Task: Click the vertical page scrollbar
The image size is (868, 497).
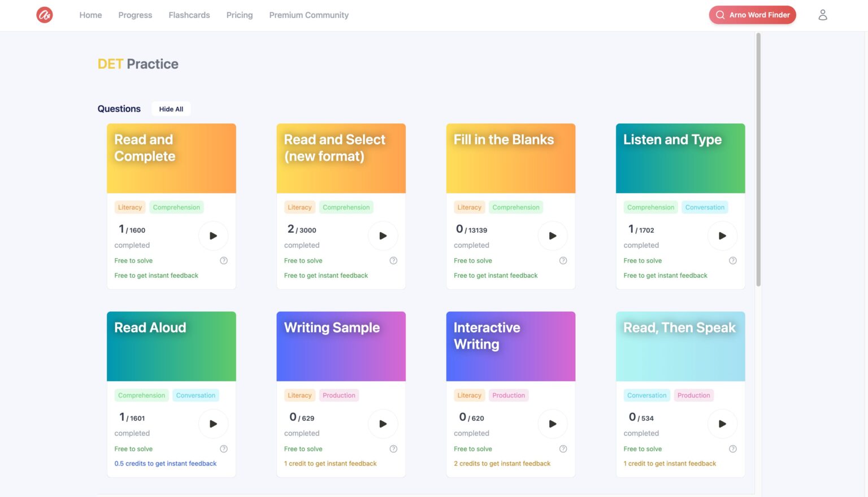Action: [758, 158]
